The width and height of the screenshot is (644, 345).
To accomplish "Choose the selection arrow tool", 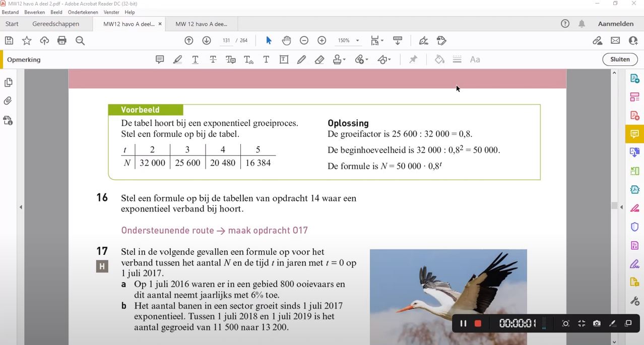I will pyautogui.click(x=269, y=40).
